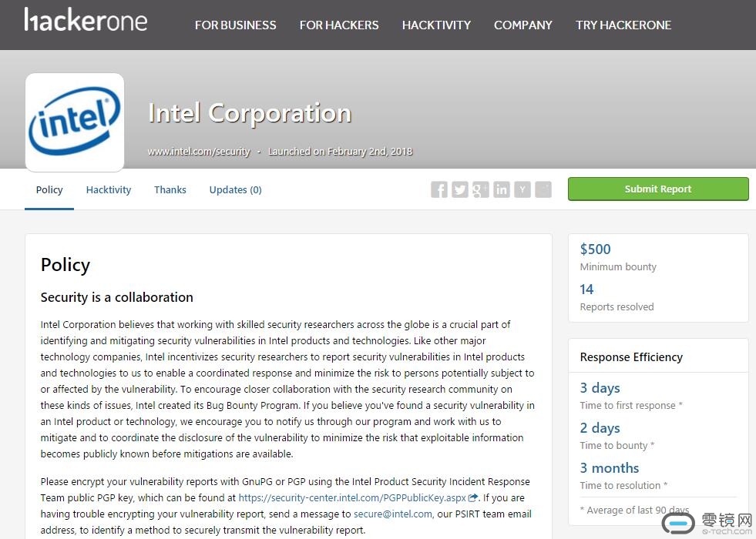Click the Intel logo thumbnail
This screenshot has width=756, height=539.
pos(75,122)
